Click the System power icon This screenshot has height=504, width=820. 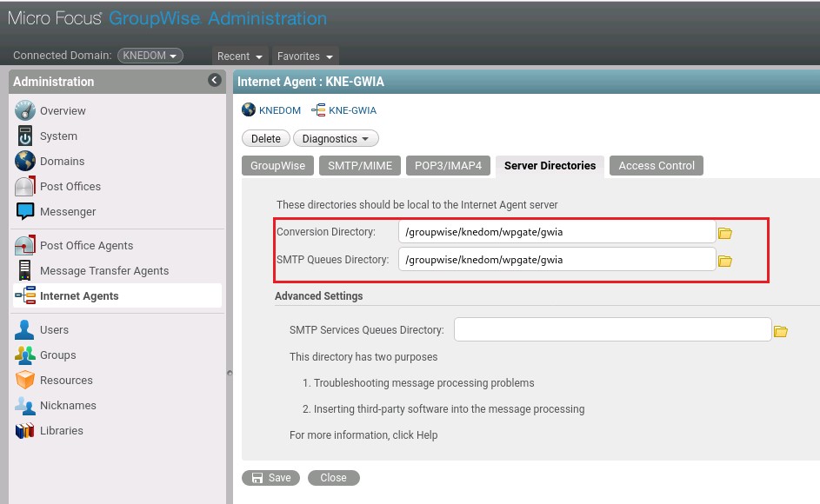(x=24, y=136)
